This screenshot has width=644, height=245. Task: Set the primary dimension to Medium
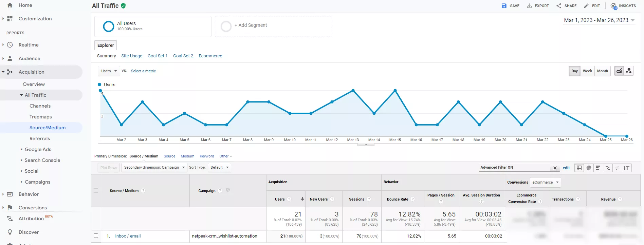[x=187, y=156]
